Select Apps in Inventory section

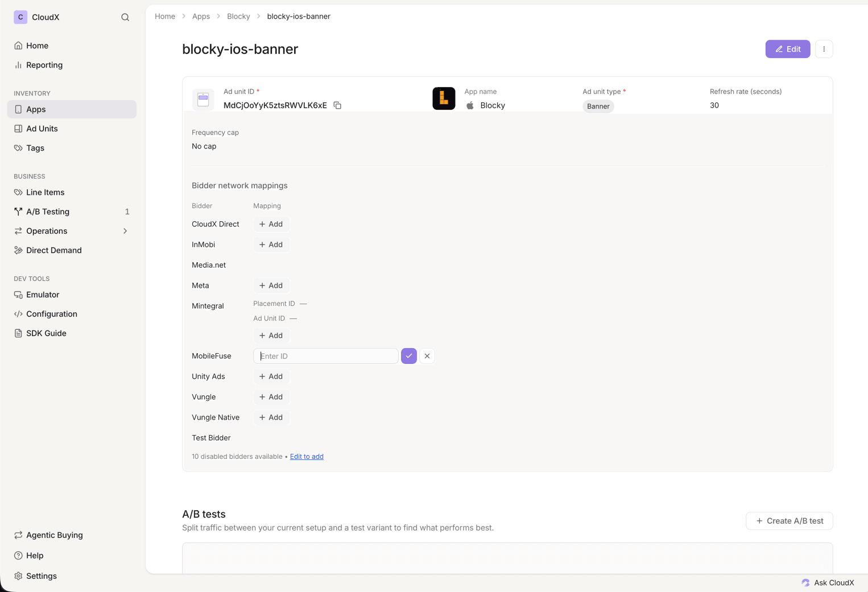coord(72,109)
